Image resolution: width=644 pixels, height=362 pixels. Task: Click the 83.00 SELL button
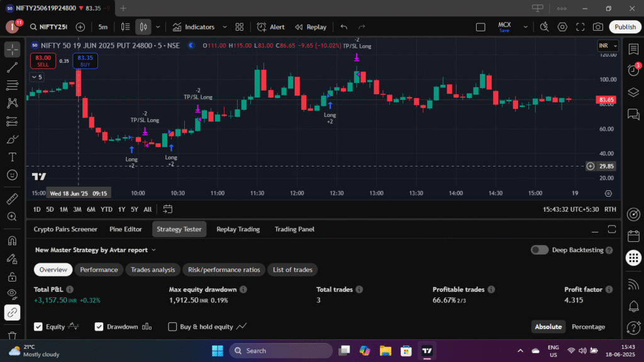[43, 61]
